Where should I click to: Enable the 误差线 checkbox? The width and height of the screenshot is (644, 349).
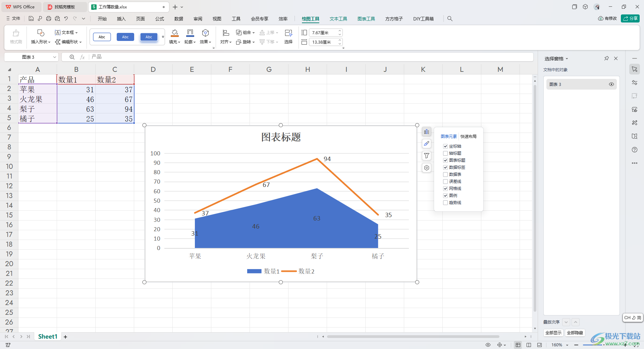[445, 182]
